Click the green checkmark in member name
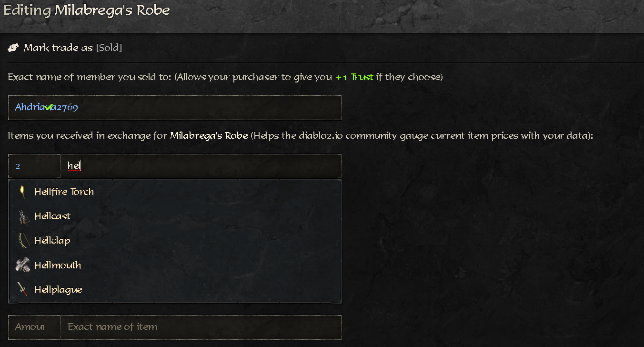644x347 pixels. coord(48,107)
